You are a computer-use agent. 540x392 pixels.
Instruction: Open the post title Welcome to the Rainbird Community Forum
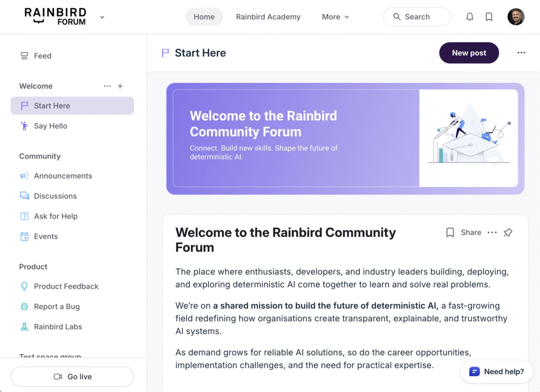(285, 240)
